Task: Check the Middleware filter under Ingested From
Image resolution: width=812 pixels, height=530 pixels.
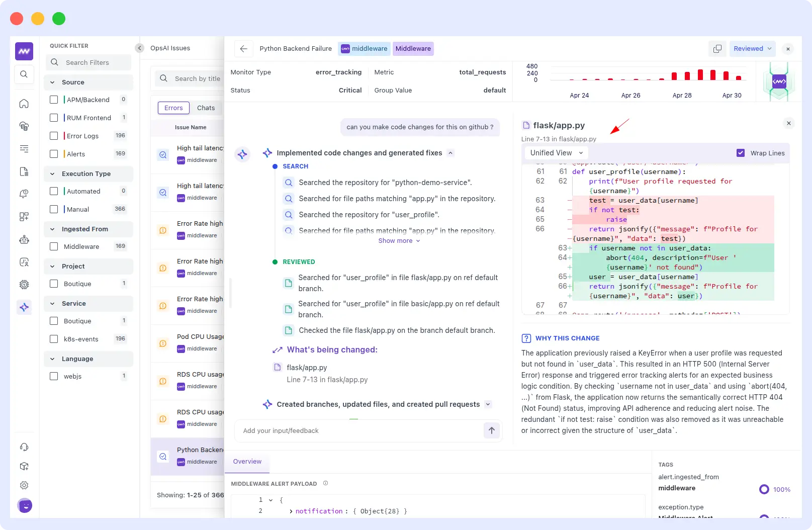Action: pos(54,246)
